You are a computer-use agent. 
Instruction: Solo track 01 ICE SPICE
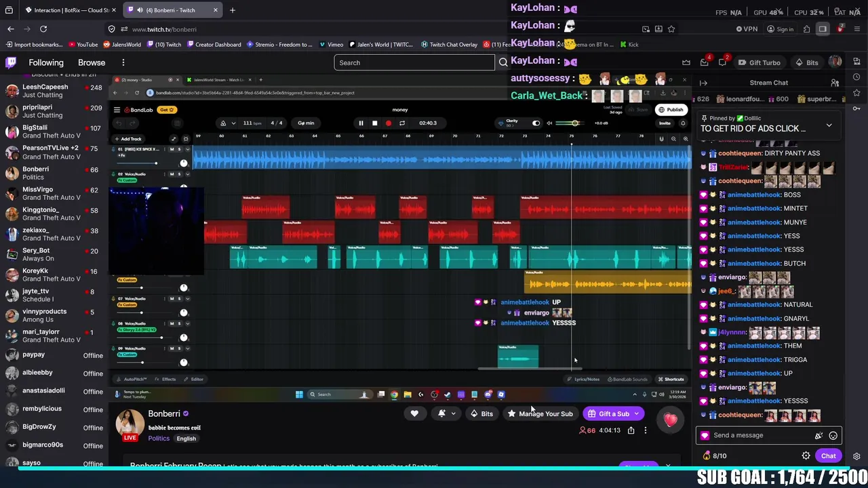(179, 149)
